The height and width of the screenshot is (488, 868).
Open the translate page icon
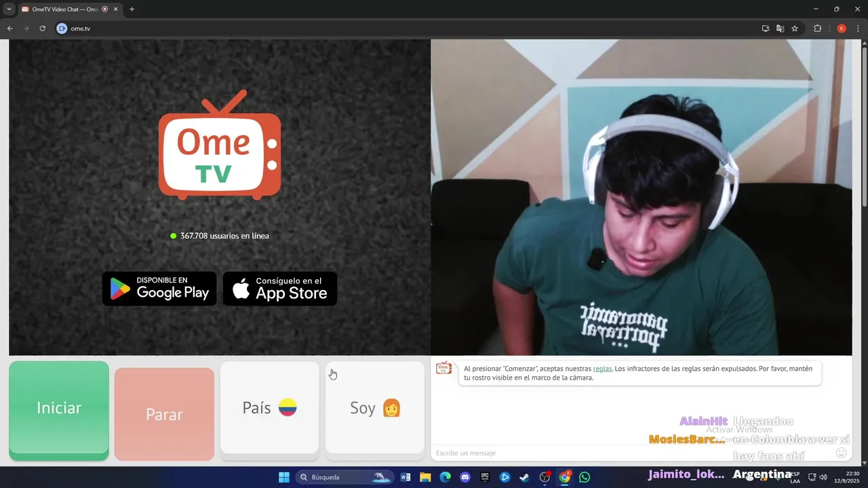pyautogui.click(x=780, y=28)
